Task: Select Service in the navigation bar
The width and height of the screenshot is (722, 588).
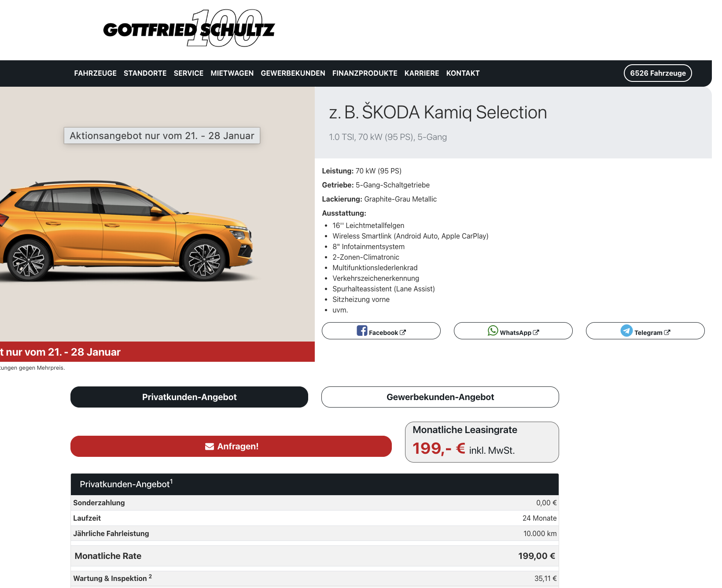Action: tap(188, 73)
